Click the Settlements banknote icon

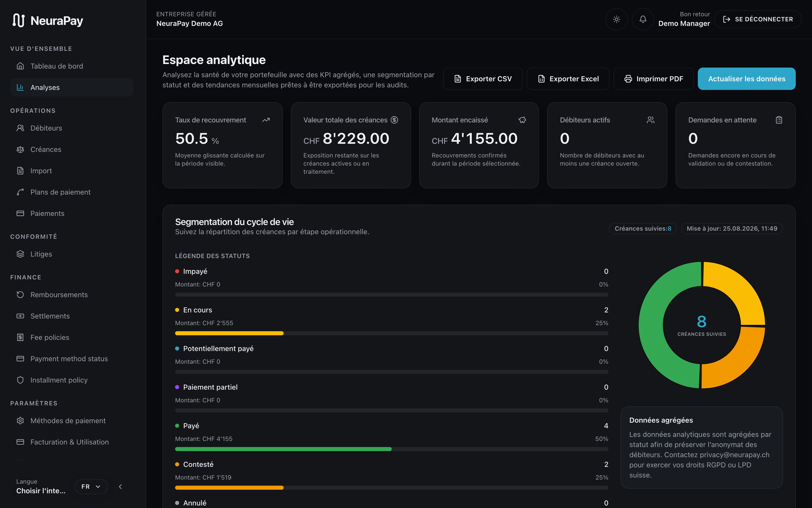pyautogui.click(x=21, y=316)
